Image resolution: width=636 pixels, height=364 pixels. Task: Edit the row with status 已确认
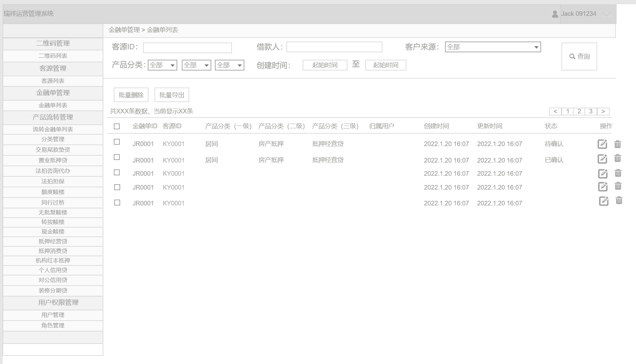point(602,159)
